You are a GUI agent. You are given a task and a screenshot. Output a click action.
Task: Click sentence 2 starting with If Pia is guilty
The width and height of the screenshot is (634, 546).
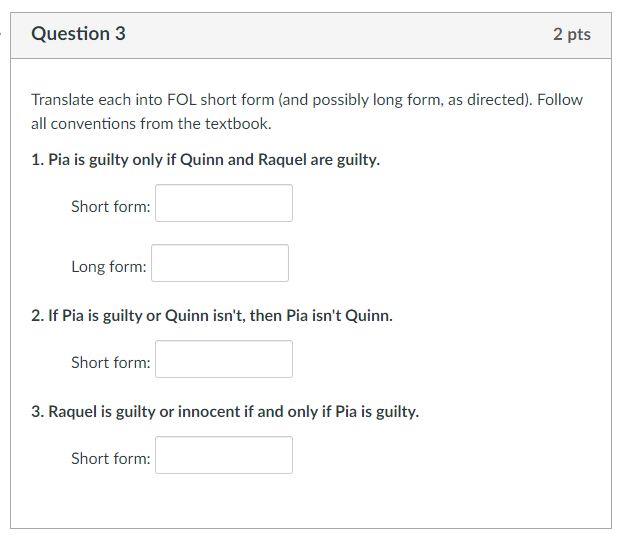pos(212,315)
